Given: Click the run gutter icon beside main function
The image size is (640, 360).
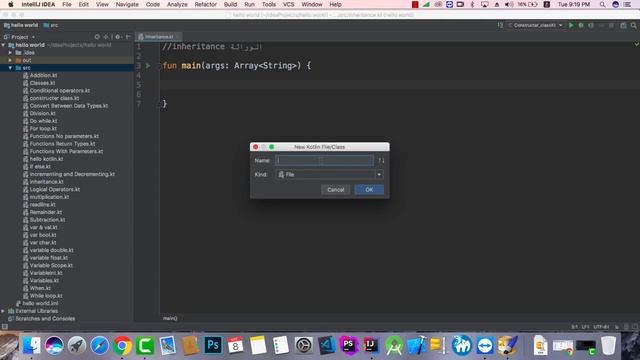Looking at the screenshot, I should click(148, 66).
